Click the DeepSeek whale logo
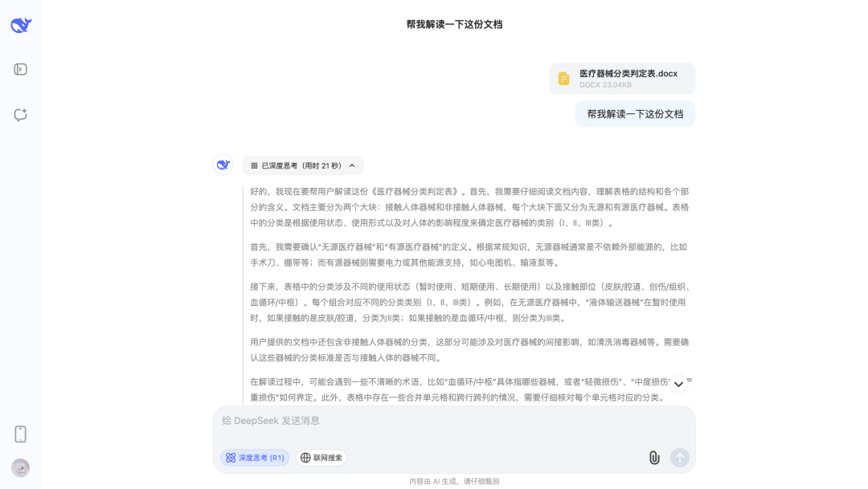This screenshot has height=489, width=868. [21, 26]
